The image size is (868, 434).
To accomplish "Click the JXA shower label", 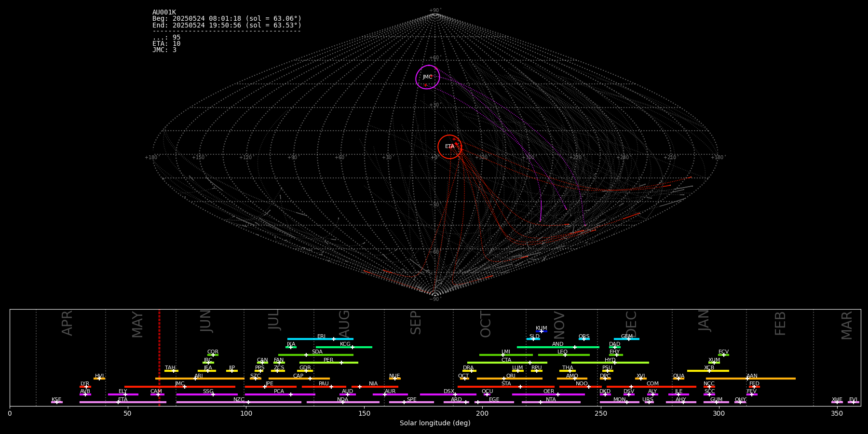I will pyautogui.click(x=291, y=344).
